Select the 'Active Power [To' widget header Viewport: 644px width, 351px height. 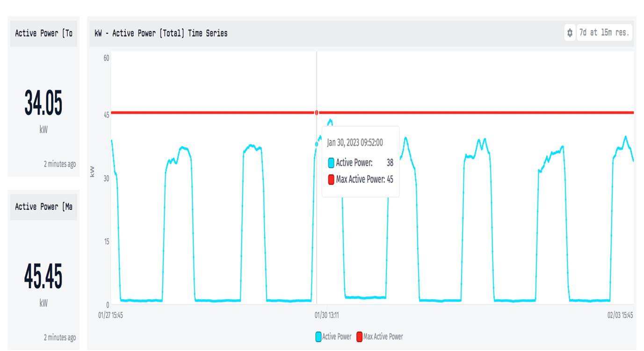tap(43, 33)
